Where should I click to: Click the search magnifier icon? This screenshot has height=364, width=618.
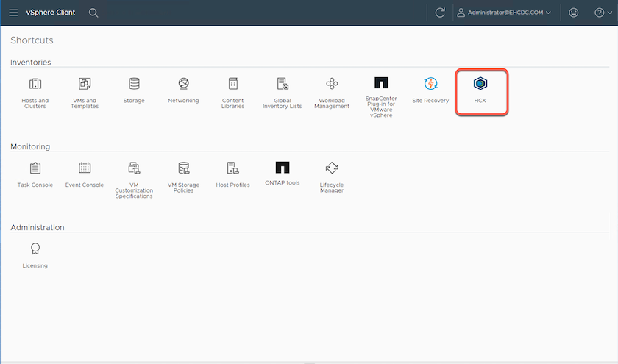click(93, 13)
